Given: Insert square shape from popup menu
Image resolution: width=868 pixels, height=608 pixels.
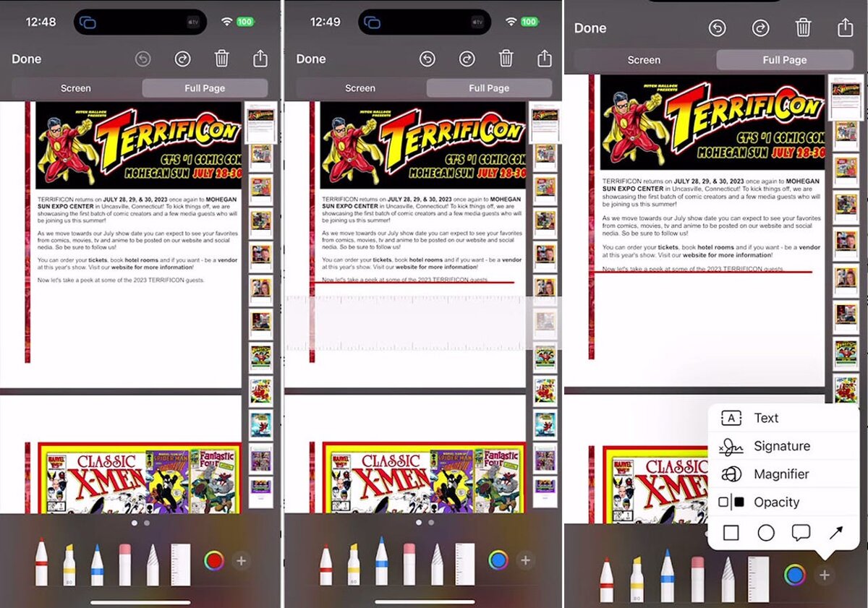Looking at the screenshot, I should (x=731, y=534).
